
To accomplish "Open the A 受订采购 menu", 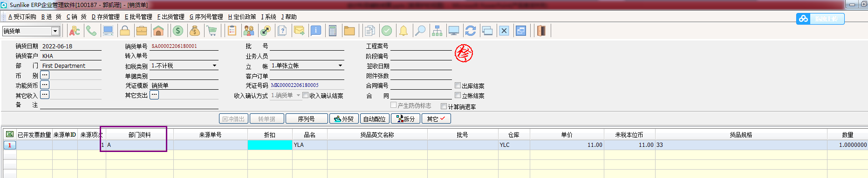I will 22,17.
